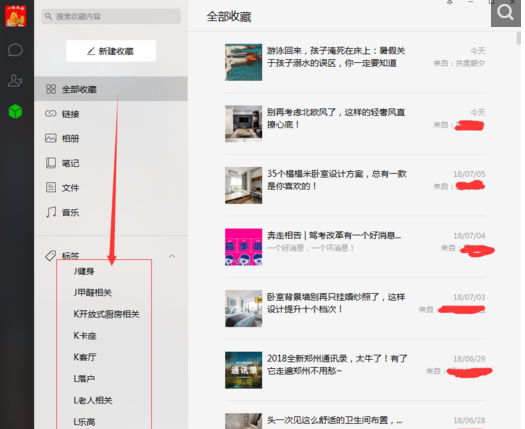This screenshot has height=429, width=525.
Task: Click the chain link icon beside 链接
Action: 51,114
